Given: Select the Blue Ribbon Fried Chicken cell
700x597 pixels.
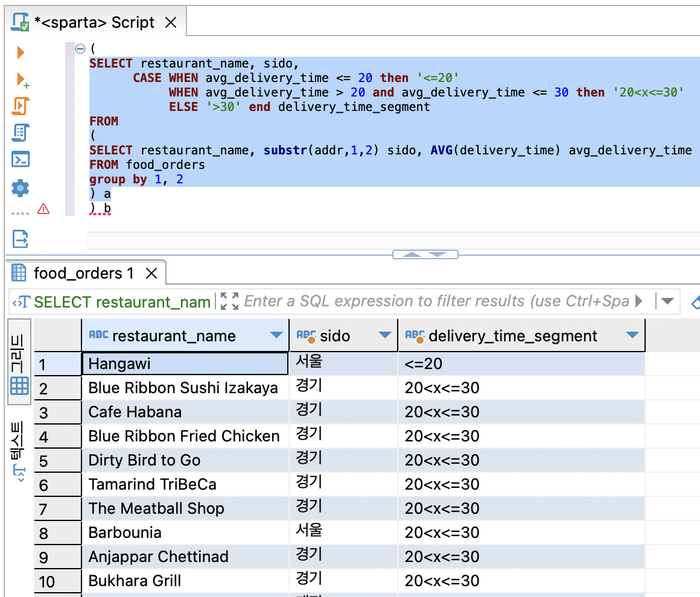Looking at the screenshot, I should coord(185,436).
